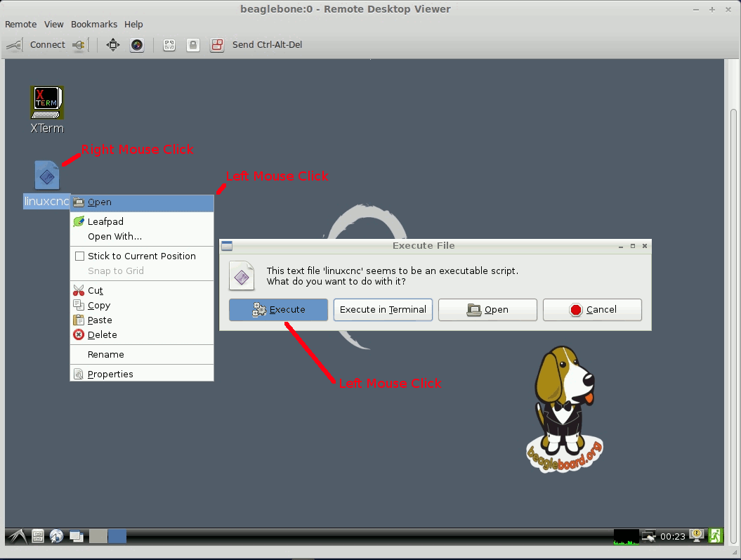
Task: Choose Open in the context menu
Action: (142, 202)
